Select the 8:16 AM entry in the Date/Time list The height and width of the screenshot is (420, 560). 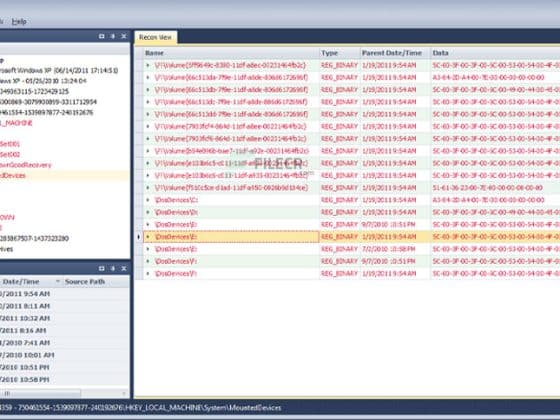[x=23, y=331]
